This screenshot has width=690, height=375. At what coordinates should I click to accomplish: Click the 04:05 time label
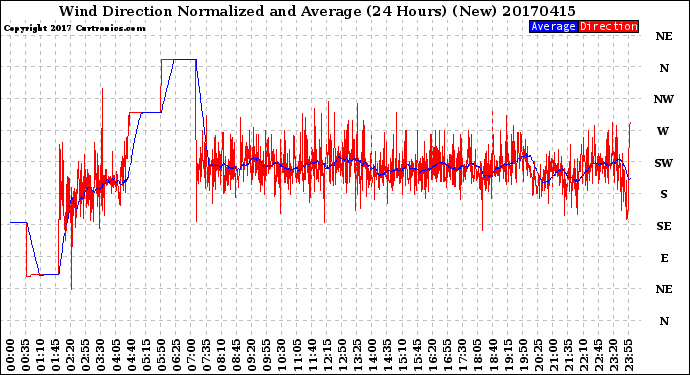pos(116,355)
